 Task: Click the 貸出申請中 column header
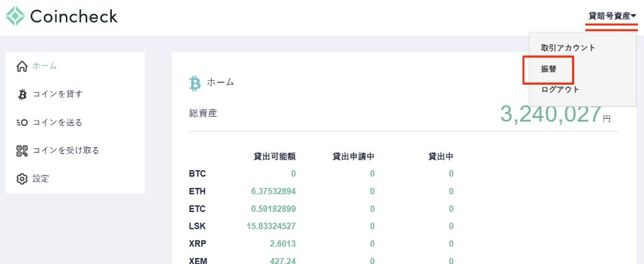click(354, 156)
